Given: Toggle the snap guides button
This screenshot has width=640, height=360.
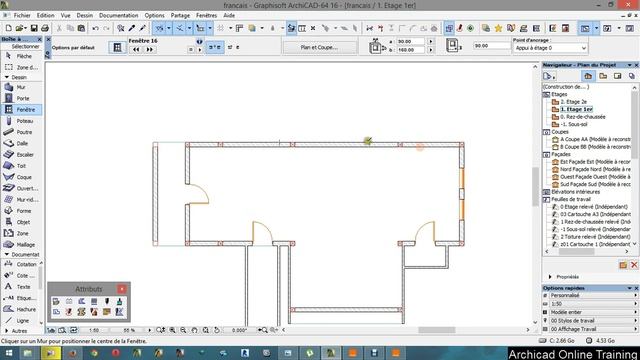Looking at the screenshot, I should pos(180,28).
